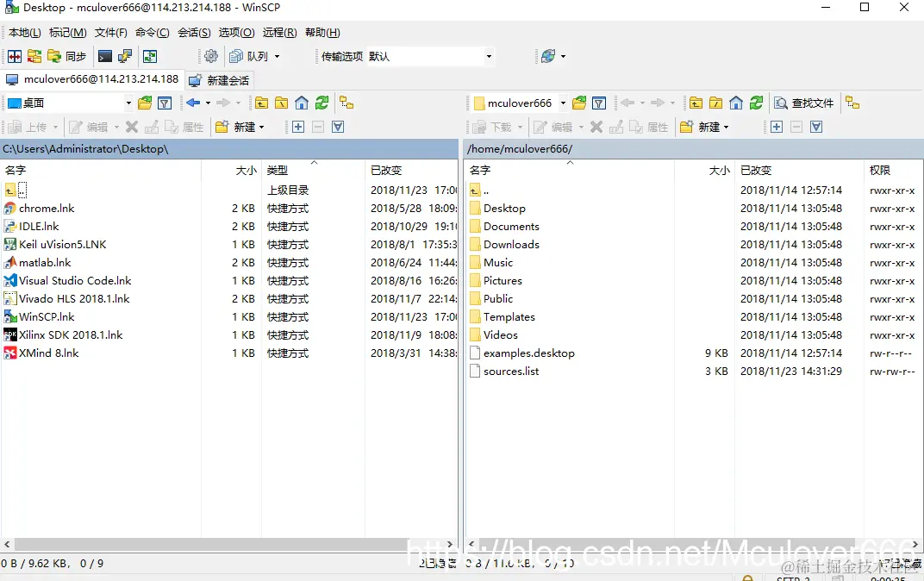Switch to the mculover666@114.213.214.188 session tab
924x581 pixels.
pyautogui.click(x=92, y=79)
